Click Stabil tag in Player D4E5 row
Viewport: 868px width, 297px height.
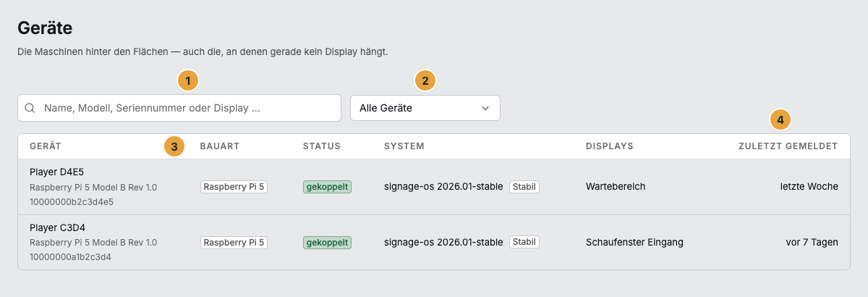coord(524,187)
